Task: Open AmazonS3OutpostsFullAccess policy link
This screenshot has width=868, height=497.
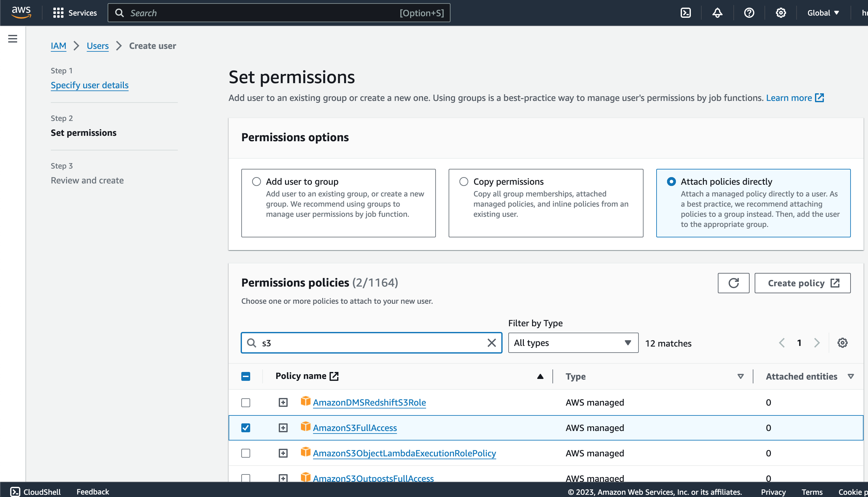Action: coord(373,478)
